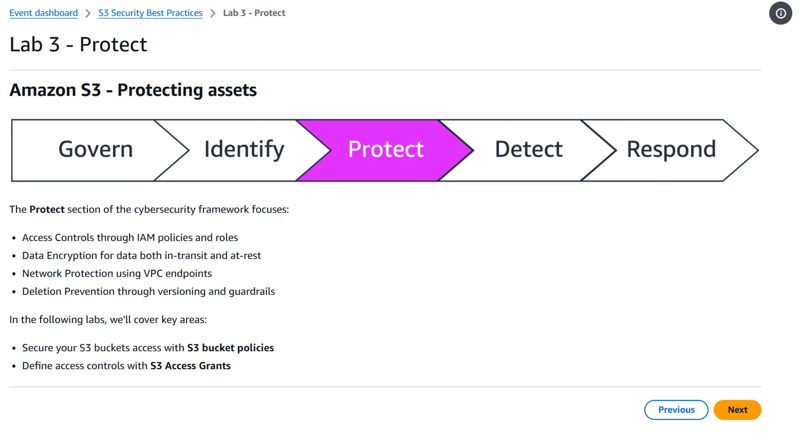This screenshot has width=800, height=445.
Task: Click the Deletion Prevention bullet item
Action: point(148,291)
